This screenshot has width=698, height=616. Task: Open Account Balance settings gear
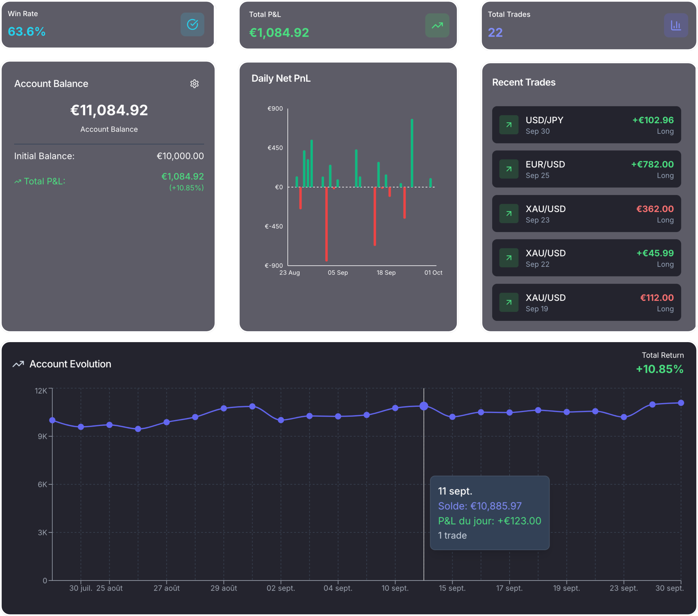click(x=194, y=84)
